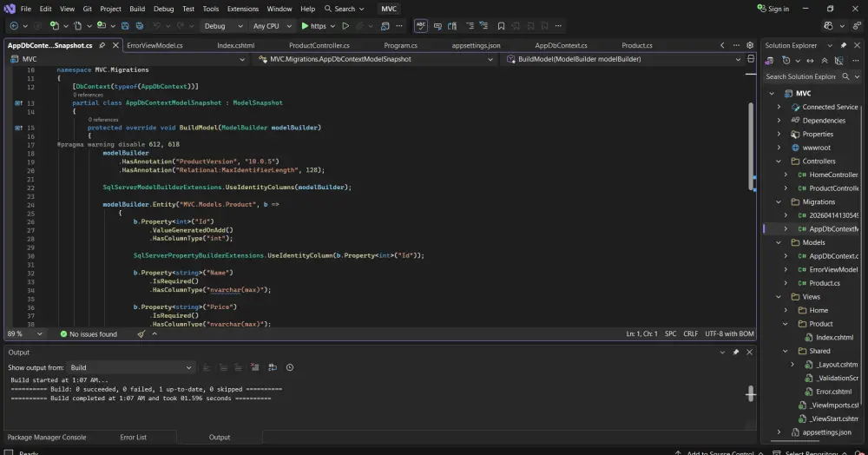This screenshot has height=455, width=868.
Task: Open the Git menu
Action: 88,9
